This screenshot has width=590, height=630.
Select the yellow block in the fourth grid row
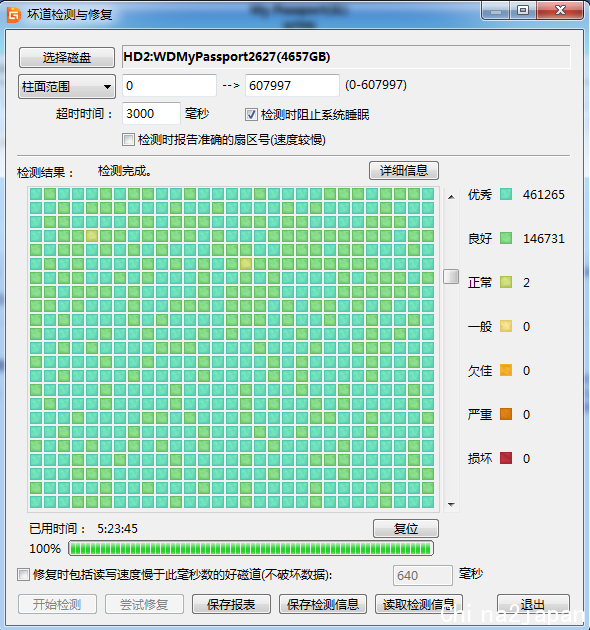[x=92, y=236]
